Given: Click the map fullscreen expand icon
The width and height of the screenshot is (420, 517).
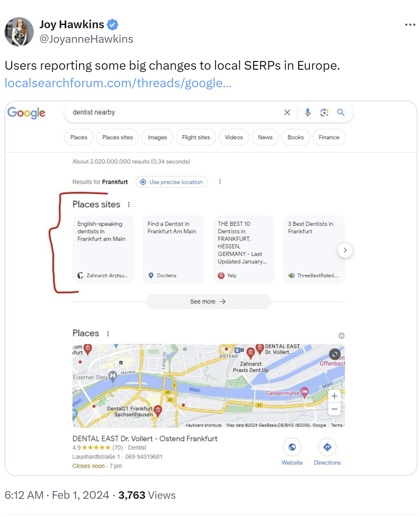Looking at the screenshot, I should pyautogui.click(x=334, y=354).
